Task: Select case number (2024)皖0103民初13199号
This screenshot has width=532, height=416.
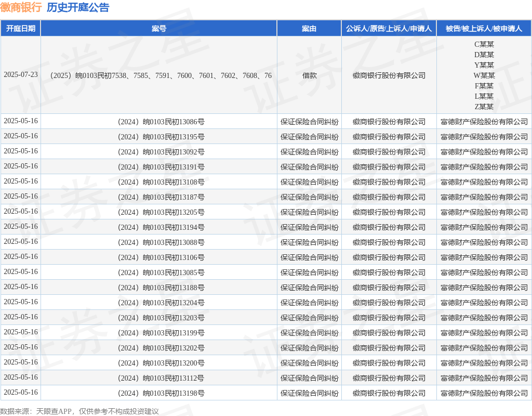Action: click(161, 333)
